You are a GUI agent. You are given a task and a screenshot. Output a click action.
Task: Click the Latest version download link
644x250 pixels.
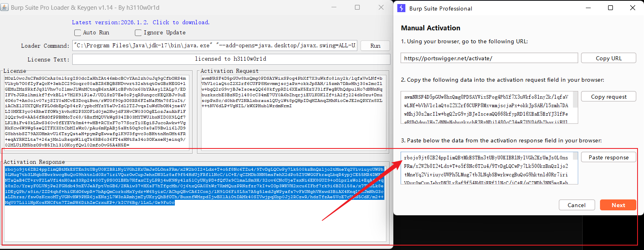[141, 22]
